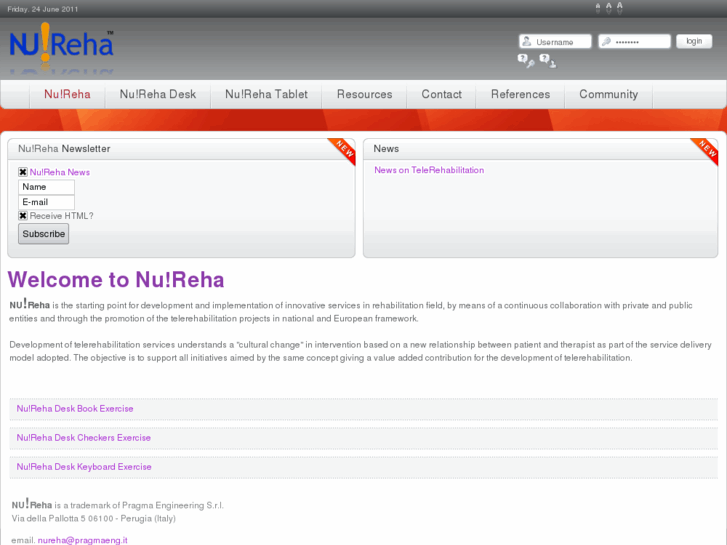
Task: Click the Nu!Reha Newsletter panel title
Action: tap(64, 149)
